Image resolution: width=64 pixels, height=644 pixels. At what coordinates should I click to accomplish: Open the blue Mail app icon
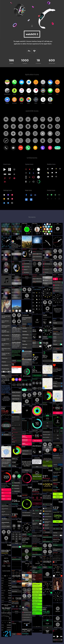click(22, 82)
